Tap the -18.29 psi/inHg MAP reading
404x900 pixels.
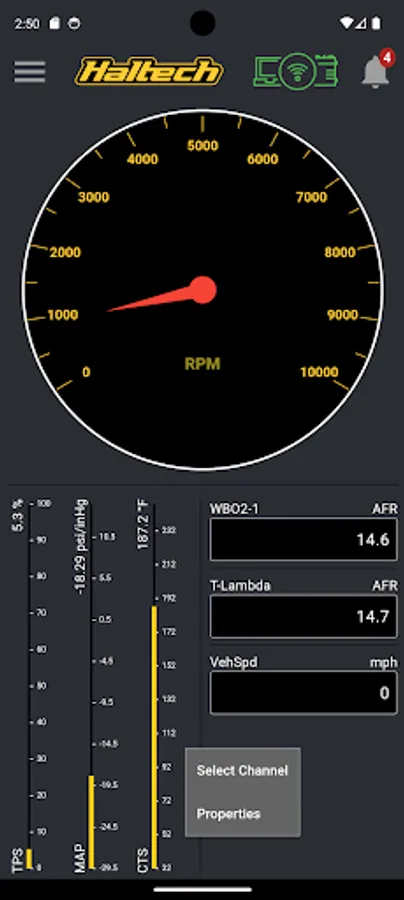coord(80,546)
